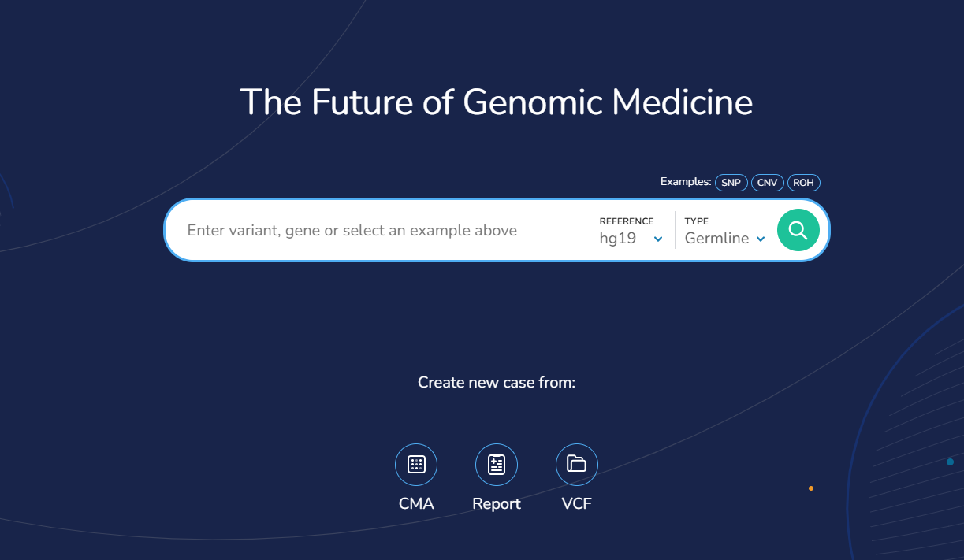Click the chevron beside Germline
This screenshot has width=964, height=560.
pyautogui.click(x=761, y=239)
